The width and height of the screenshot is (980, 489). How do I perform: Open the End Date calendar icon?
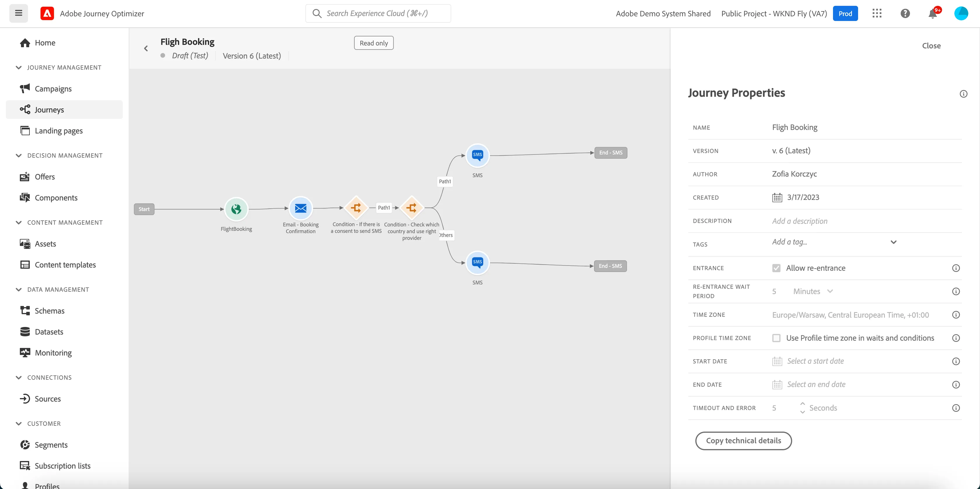[777, 384]
